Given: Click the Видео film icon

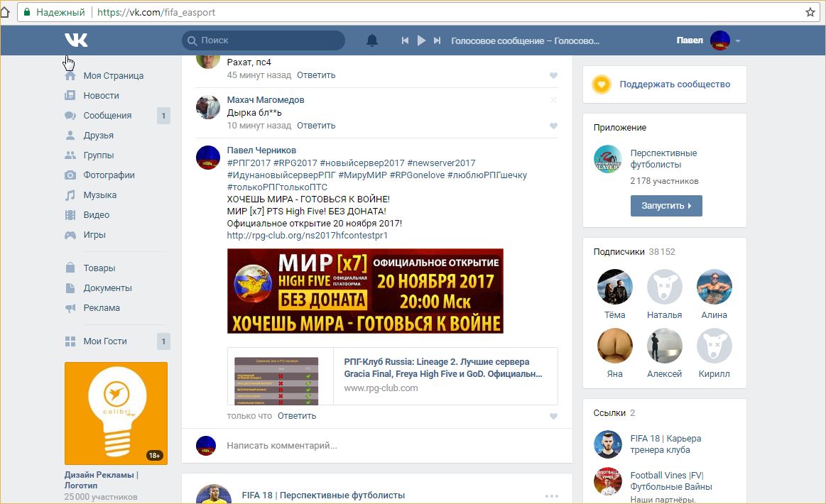Looking at the screenshot, I should (x=70, y=215).
